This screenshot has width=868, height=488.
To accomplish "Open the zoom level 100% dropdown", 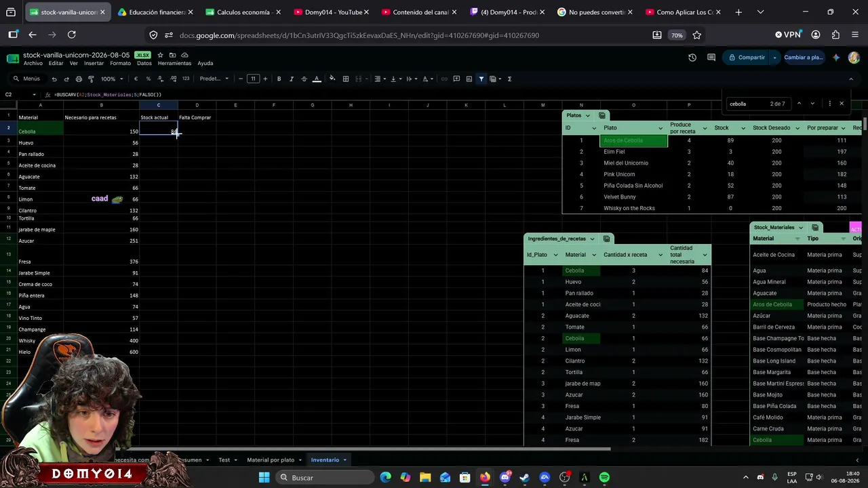I will [x=112, y=79].
